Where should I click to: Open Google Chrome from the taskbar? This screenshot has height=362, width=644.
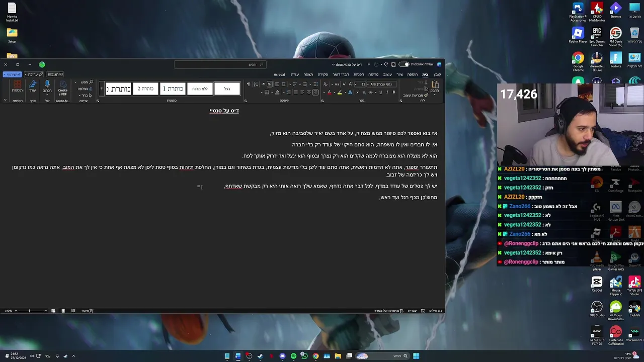point(315,356)
